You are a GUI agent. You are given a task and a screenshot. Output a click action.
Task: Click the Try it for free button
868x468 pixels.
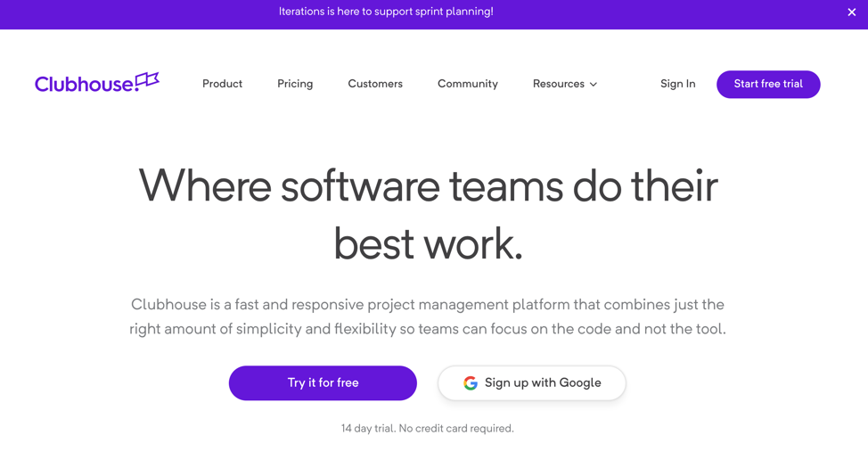[x=323, y=382]
